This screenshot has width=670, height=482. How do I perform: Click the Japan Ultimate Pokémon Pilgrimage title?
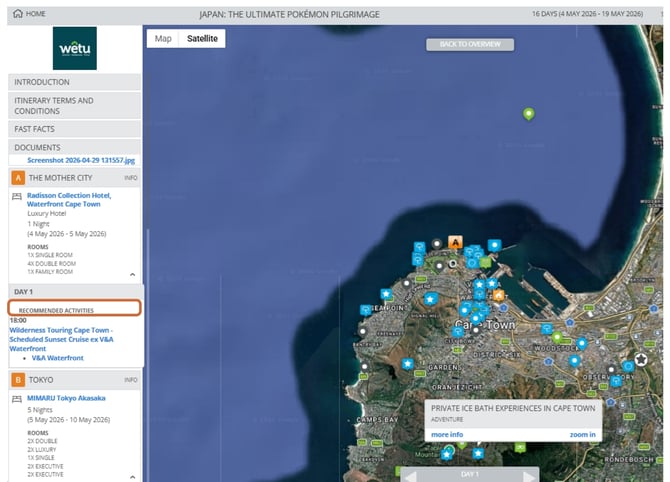289,15
